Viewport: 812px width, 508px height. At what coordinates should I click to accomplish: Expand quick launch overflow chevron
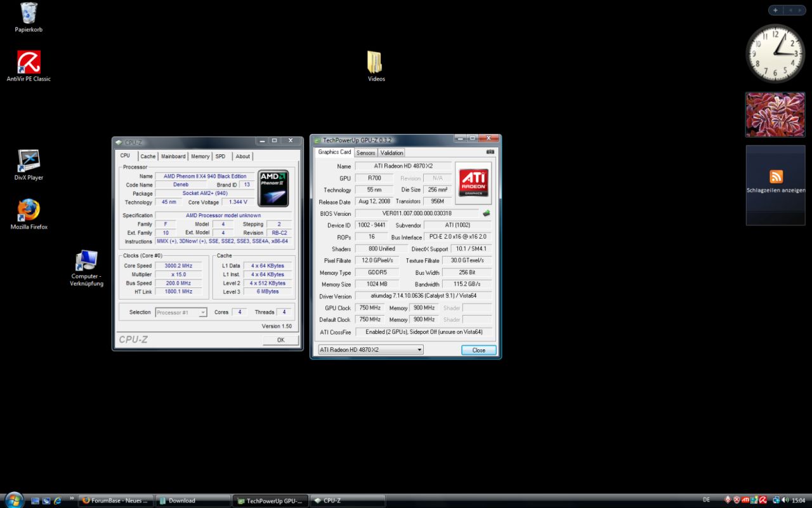72,498
